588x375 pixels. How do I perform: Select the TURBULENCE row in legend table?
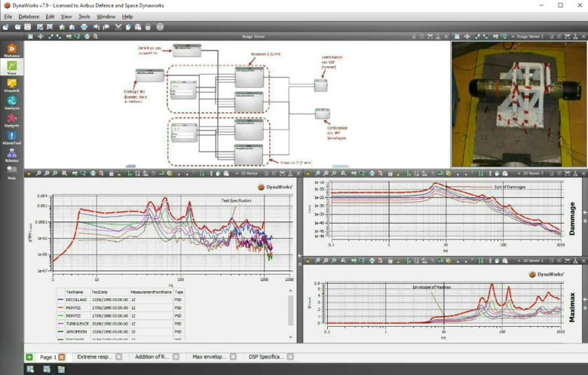click(x=76, y=322)
